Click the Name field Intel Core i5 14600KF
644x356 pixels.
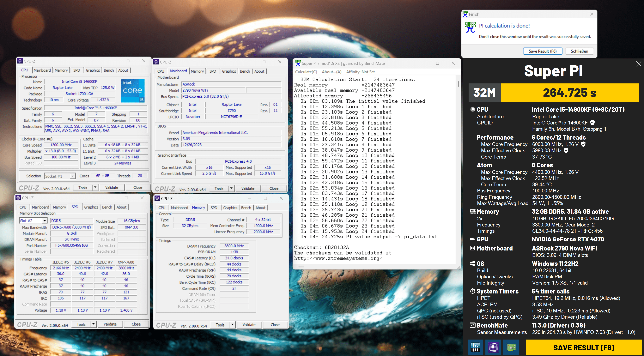[80, 81]
